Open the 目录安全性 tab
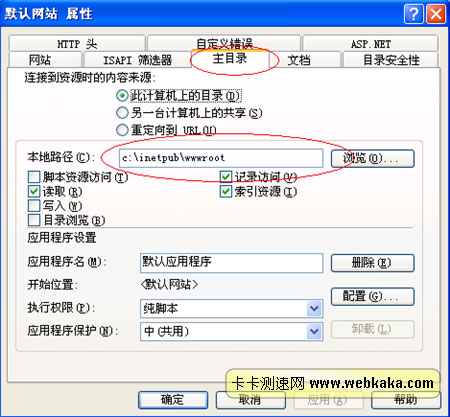This screenshot has height=417, width=450. tap(391, 60)
